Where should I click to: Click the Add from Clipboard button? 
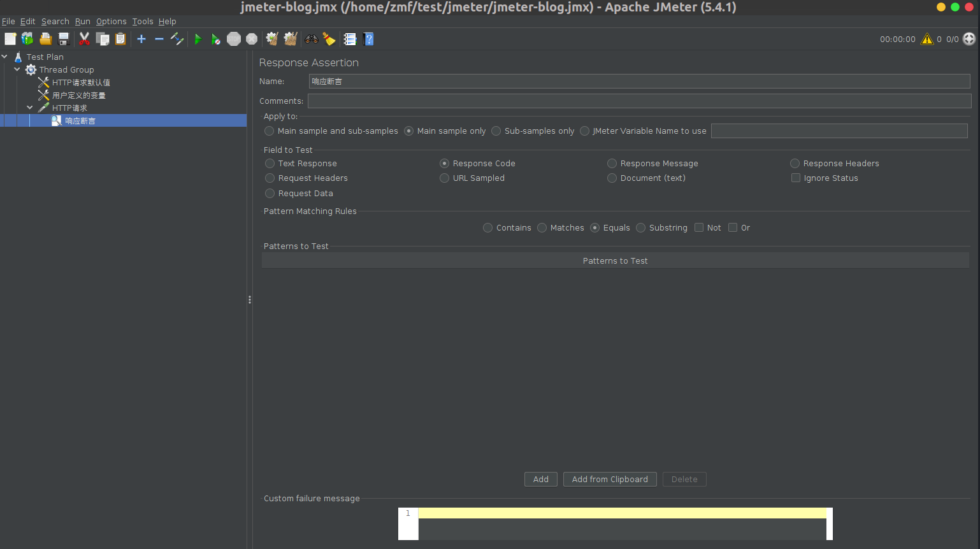tap(610, 480)
